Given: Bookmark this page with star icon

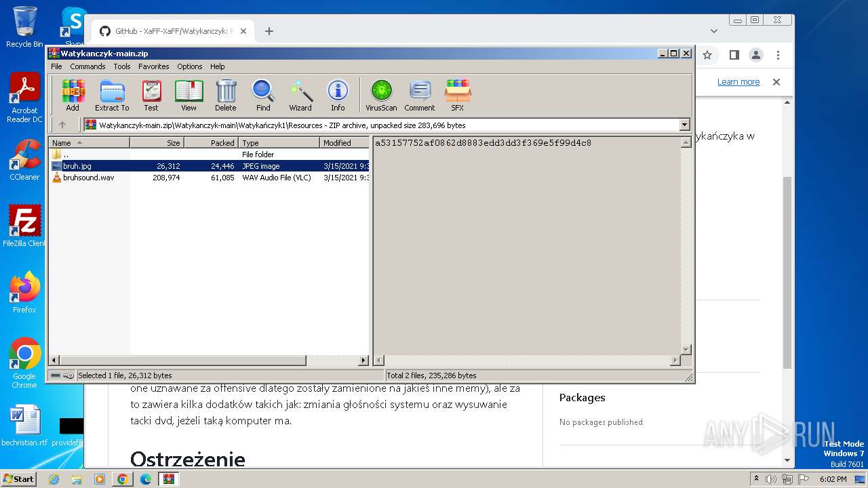Looking at the screenshot, I should click(x=707, y=55).
